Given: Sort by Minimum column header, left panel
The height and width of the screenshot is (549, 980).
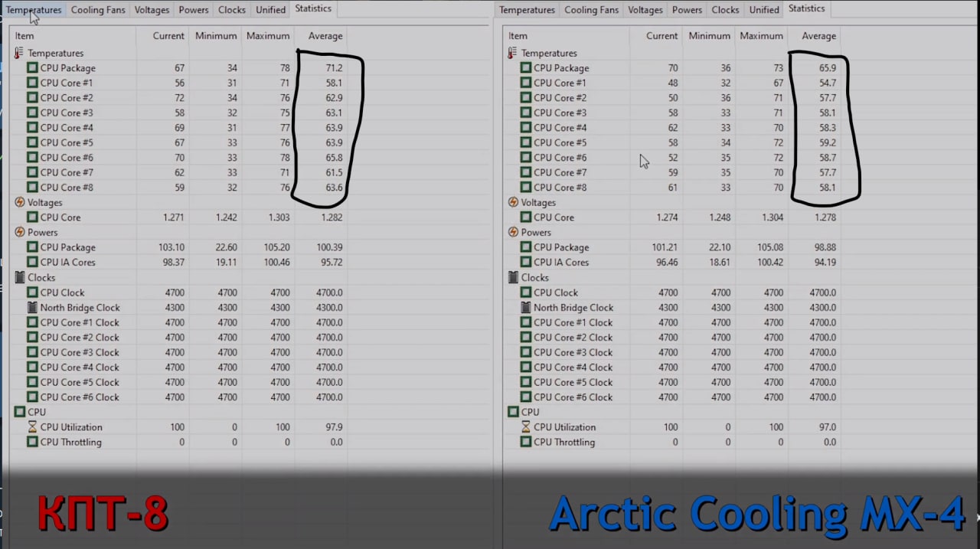Looking at the screenshot, I should [216, 36].
